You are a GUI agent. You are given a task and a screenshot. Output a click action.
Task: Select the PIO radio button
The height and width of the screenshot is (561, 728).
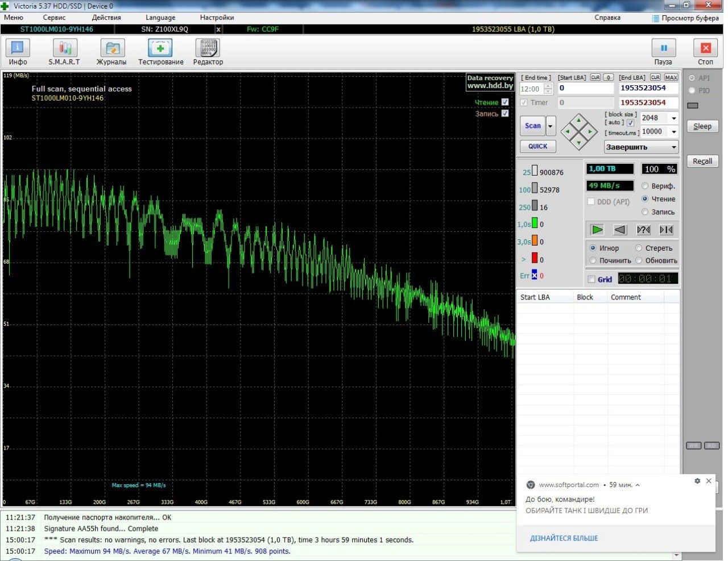tap(692, 90)
